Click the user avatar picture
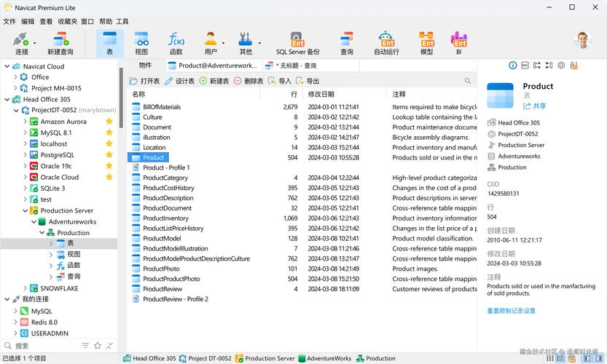This screenshot has height=364, width=607. (583, 40)
